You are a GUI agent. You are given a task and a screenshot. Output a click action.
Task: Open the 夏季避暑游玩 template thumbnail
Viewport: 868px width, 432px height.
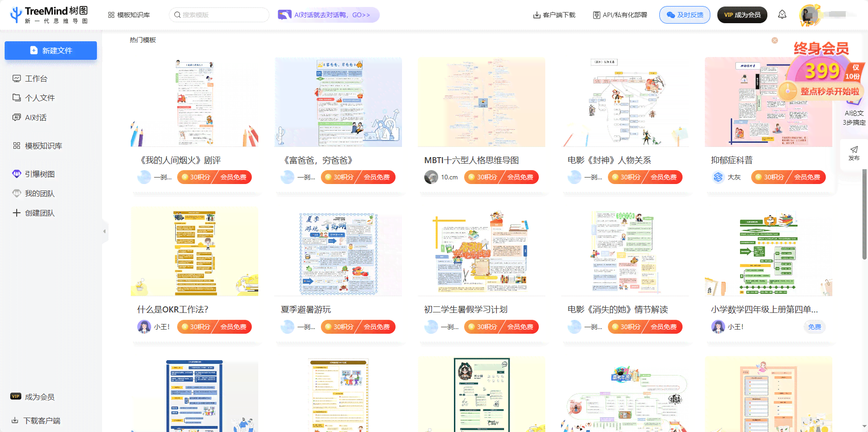(x=338, y=252)
